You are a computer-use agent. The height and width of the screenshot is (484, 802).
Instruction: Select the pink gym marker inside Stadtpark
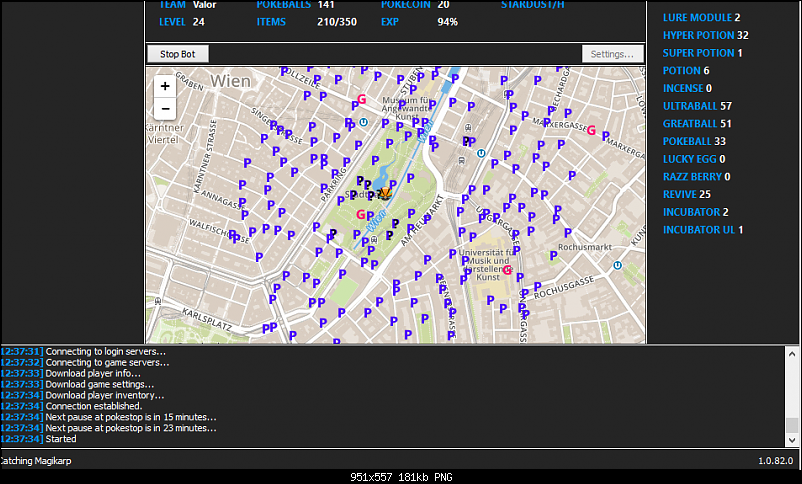point(361,214)
